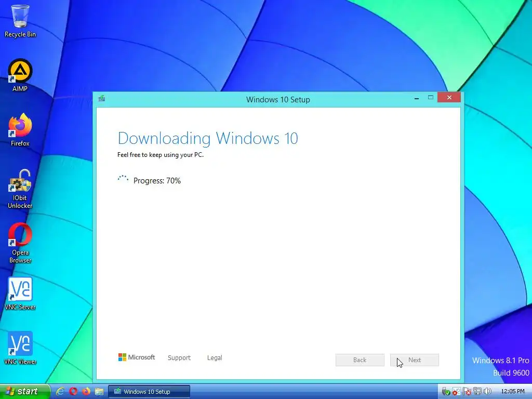The height and width of the screenshot is (399, 532).
Task: Click 'Feel free to keep using your PC.' text
Action: [161, 155]
